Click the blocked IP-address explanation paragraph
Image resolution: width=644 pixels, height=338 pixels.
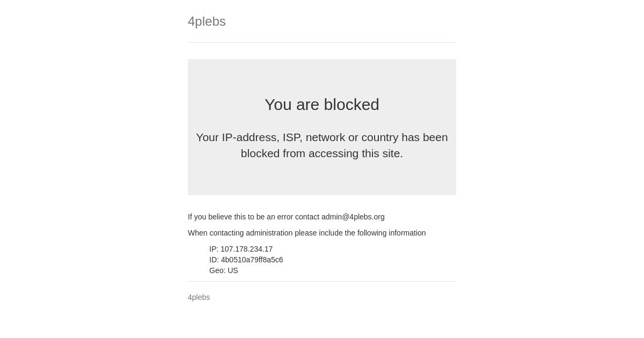click(x=322, y=145)
